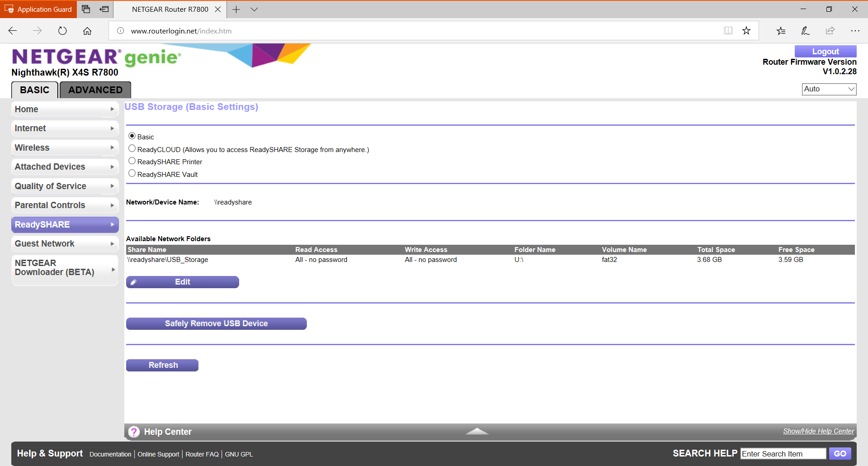This screenshot has width=868, height=466.
Task: Open the NETGEAR Downloader (BETA) item
Action: pos(65,270)
